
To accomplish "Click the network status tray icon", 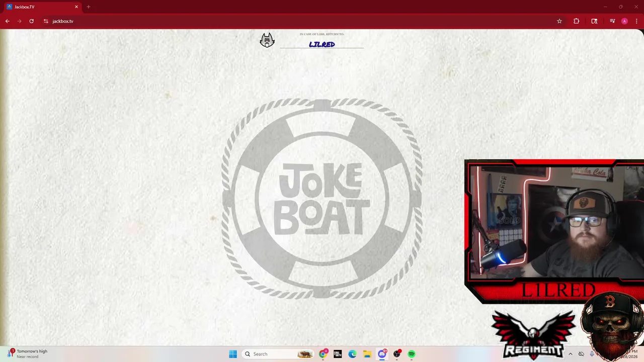I will click(x=581, y=354).
